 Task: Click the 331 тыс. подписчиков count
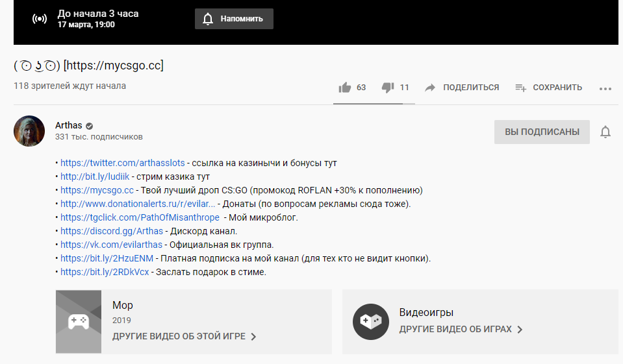pos(99,137)
